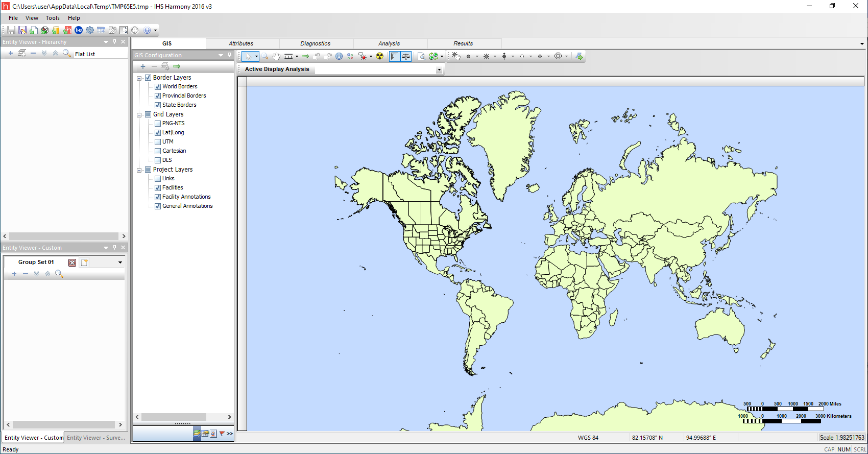The image size is (868, 454).
Task: Enable the UTM grid layer
Action: (x=158, y=142)
